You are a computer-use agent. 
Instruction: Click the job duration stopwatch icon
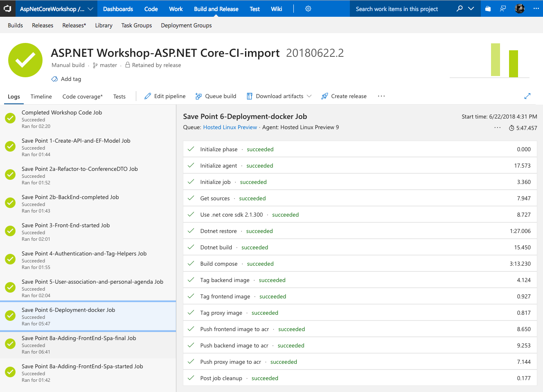click(x=511, y=128)
